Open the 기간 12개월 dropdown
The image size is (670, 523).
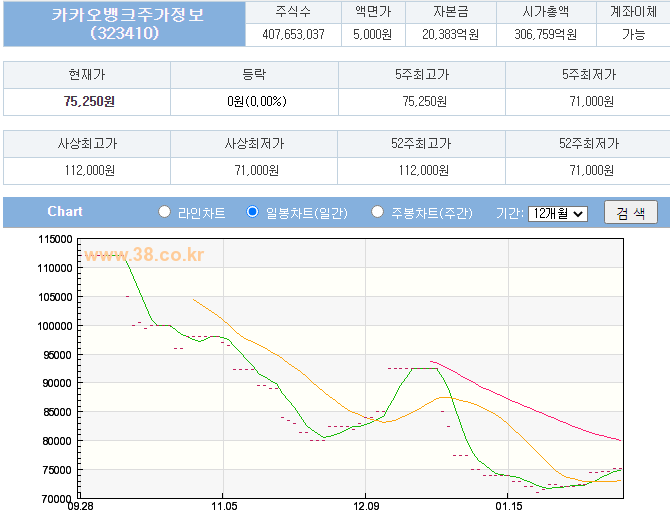558,213
